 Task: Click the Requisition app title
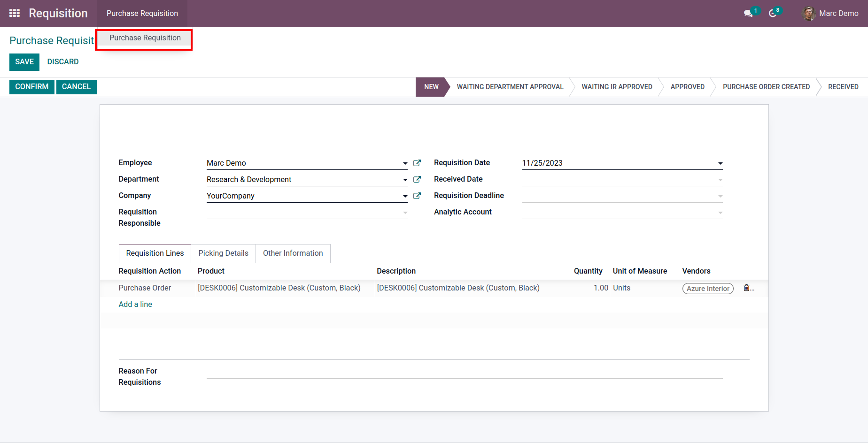(x=58, y=13)
